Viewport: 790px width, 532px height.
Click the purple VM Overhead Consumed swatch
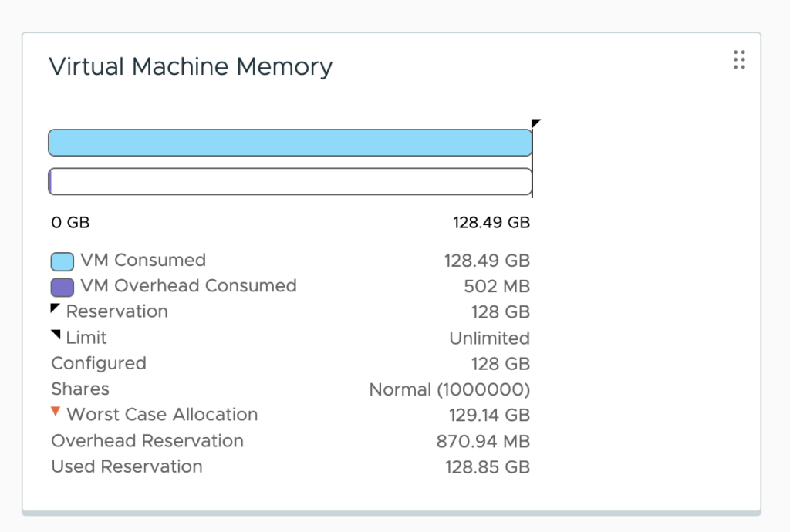62,287
